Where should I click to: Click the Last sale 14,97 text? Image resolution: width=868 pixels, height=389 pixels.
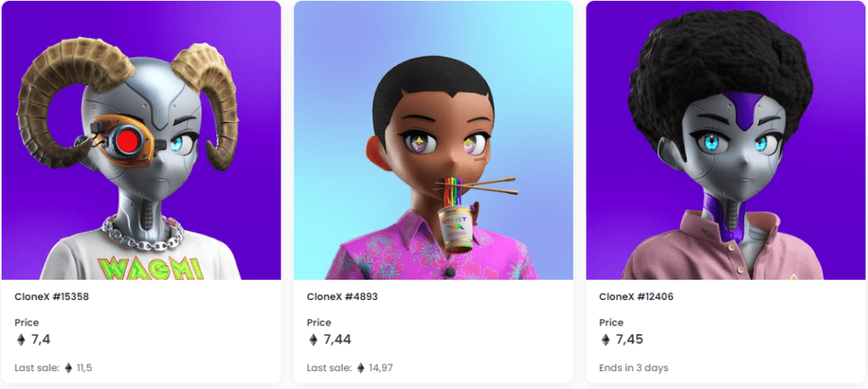point(350,368)
